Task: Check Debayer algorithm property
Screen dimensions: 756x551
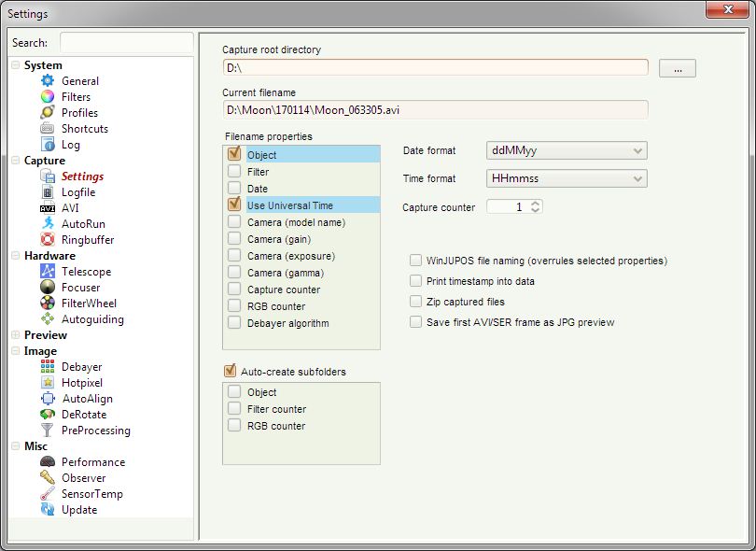Action: coord(234,323)
